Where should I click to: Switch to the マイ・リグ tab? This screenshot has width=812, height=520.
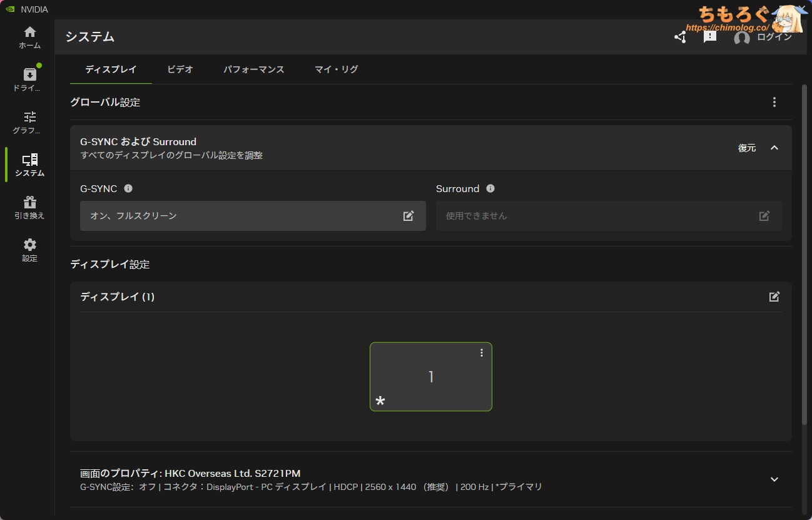(x=337, y=69)
